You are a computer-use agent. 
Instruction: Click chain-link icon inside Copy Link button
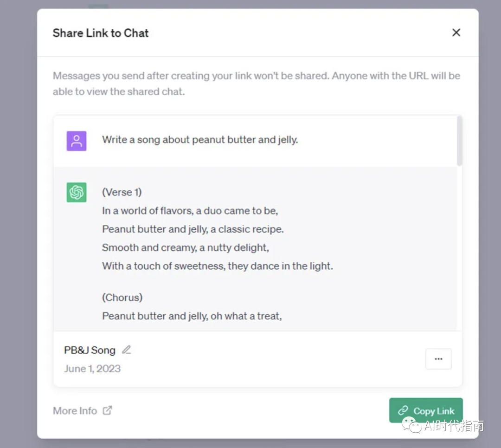tap(403, 411)
